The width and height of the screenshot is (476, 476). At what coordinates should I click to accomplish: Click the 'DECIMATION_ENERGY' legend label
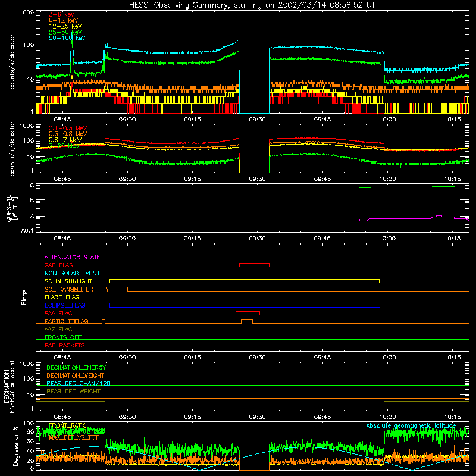tap(76, 368)
